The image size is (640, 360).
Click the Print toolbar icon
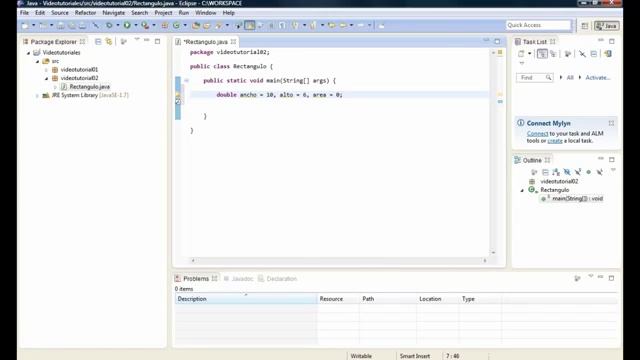(x=82, y=25)
